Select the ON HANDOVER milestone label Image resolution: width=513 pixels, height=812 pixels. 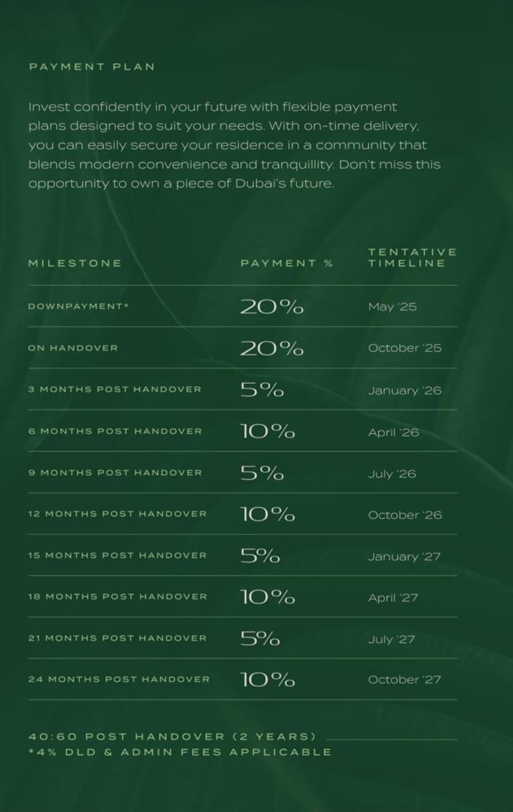coord(73,348)
